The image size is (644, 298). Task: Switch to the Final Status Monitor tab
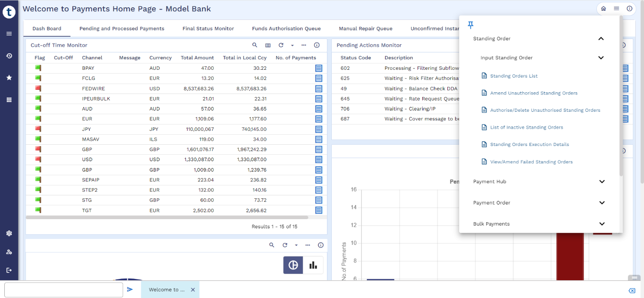tap(208, 29)
